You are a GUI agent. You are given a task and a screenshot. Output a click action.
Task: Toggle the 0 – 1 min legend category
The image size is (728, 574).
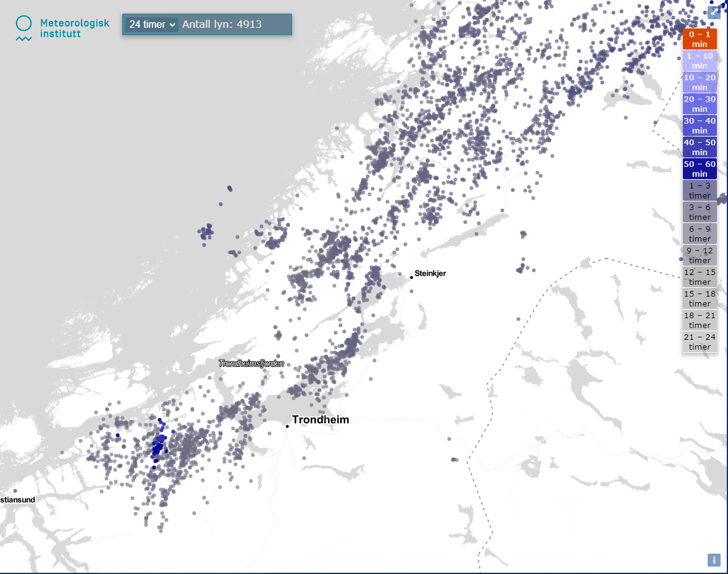pos(700,38)
